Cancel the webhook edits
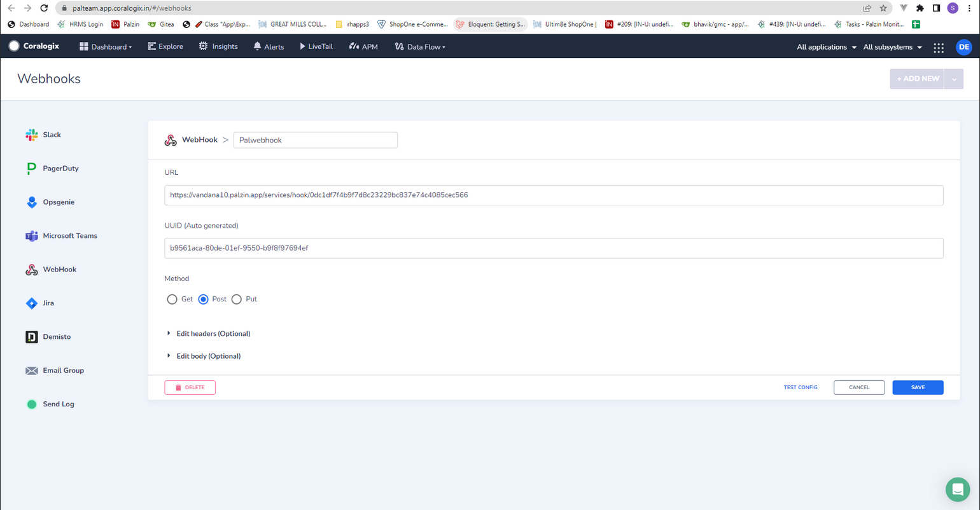The height and width of the screenshot is (510, 980). tap(859, 387)
